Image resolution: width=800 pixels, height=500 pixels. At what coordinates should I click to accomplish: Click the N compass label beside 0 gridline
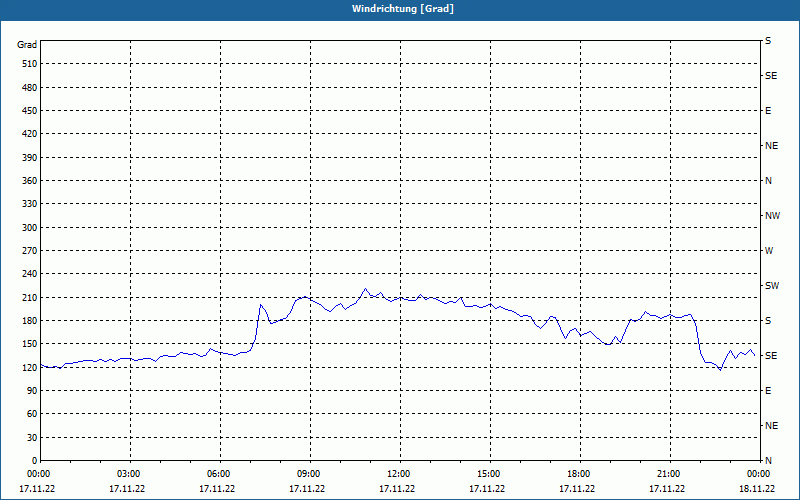click(x=768, y=460)
